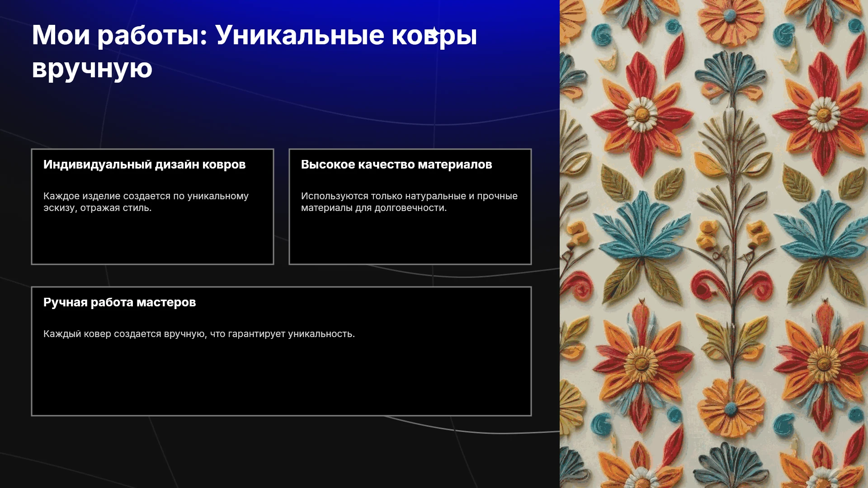
Task: Click the empty area of 'Индивидуальный дизайн ковров' card
Action: point(152,239)
